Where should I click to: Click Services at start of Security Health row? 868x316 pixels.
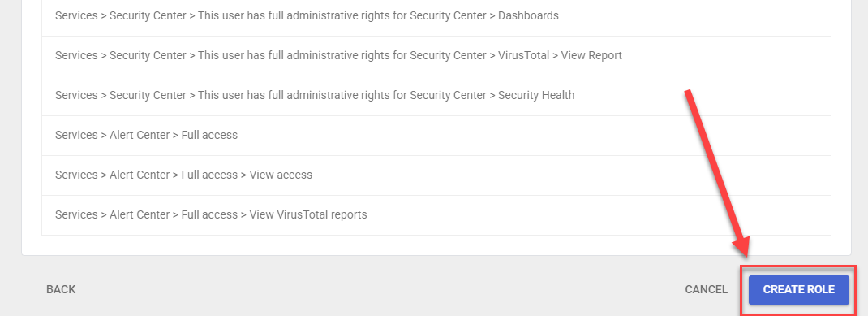(x=75, y=95)
